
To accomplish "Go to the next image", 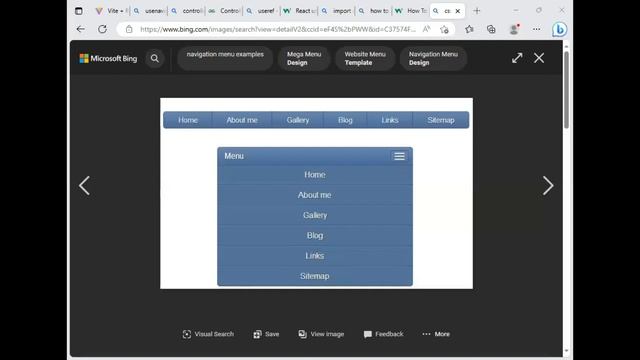I will click(548, 186).
